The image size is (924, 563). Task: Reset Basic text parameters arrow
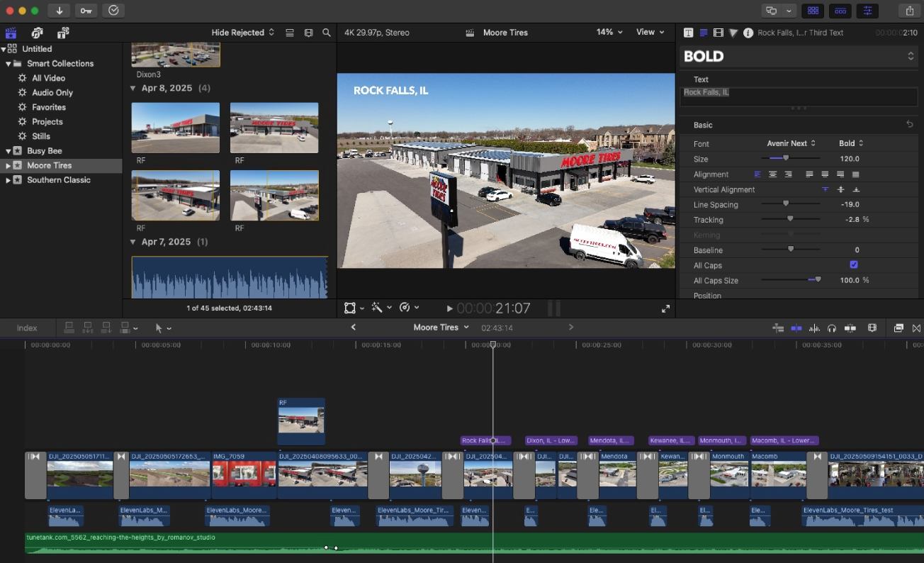click(x=910, y=124)
